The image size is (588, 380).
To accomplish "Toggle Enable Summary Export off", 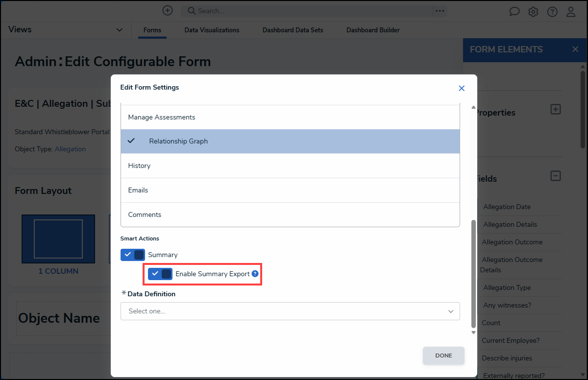I will pos(160,274).
